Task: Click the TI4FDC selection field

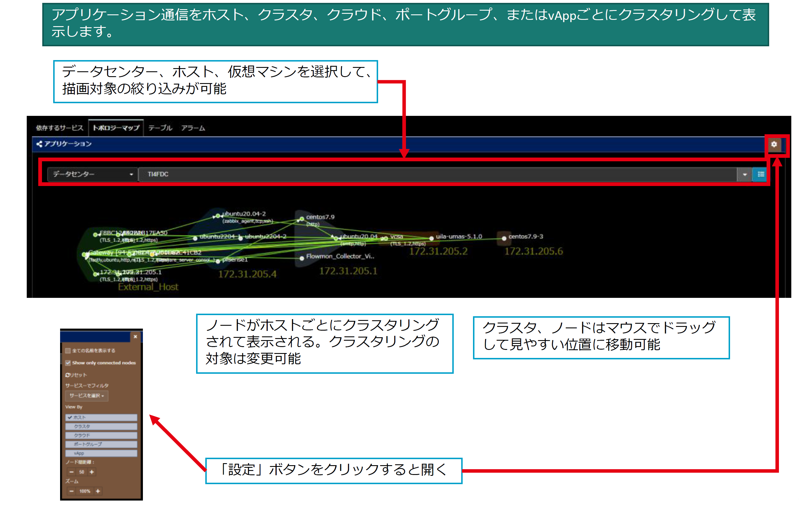Action: 438,174
